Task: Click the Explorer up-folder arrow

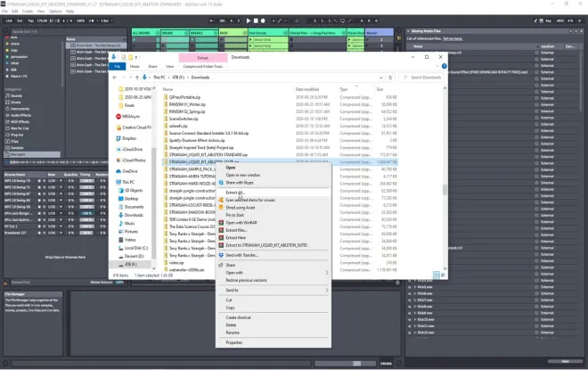Action: click(137, 78)
